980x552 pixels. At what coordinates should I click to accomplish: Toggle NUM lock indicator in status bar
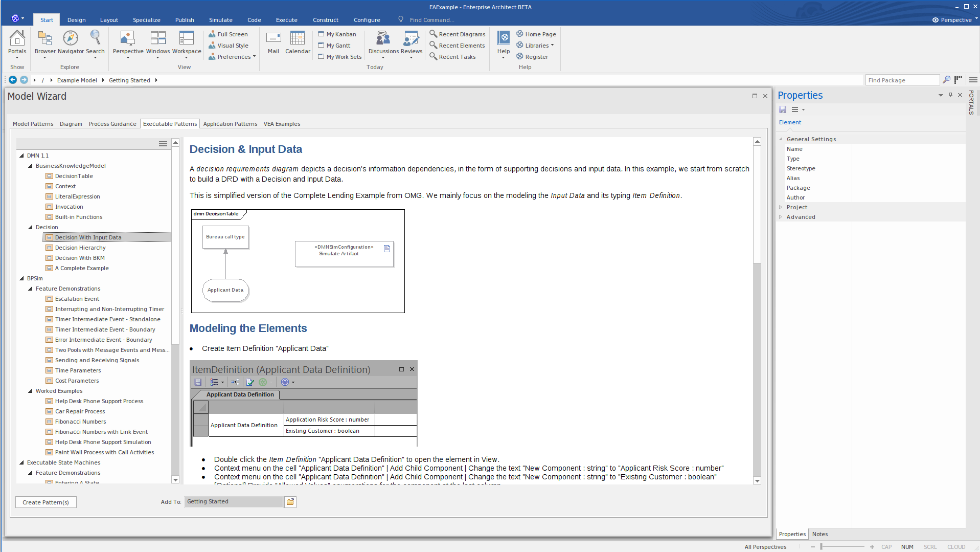pos(908,547)
